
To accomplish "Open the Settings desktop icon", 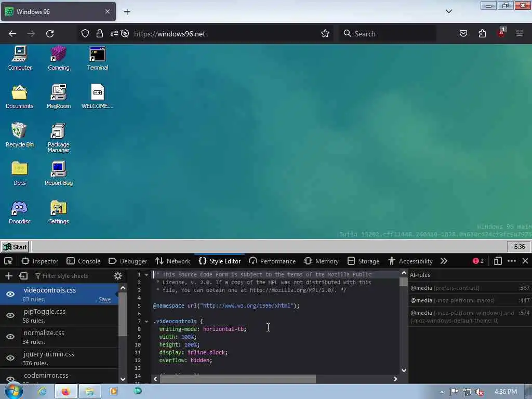I will (58, 212).
